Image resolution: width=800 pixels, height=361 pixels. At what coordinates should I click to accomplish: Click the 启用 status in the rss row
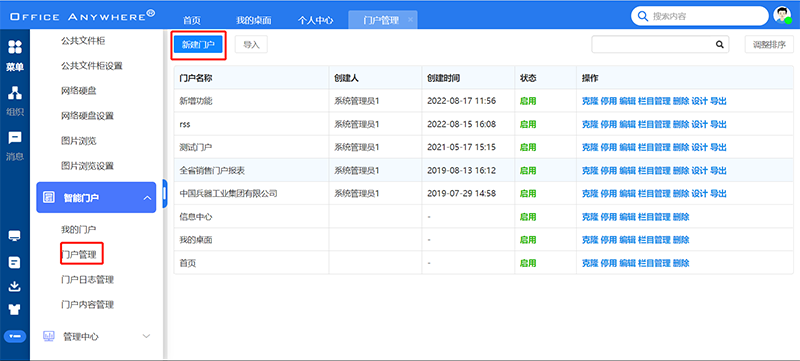(528, 124)
